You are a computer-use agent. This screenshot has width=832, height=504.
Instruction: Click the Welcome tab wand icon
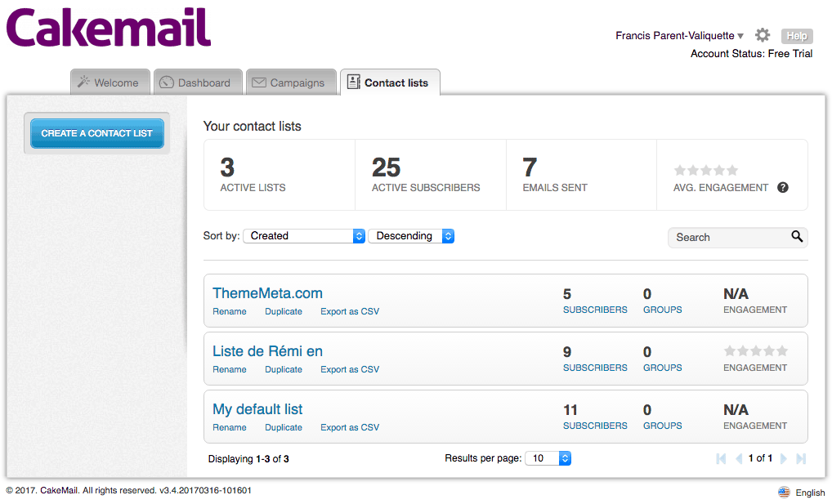(x=83, y=82)
